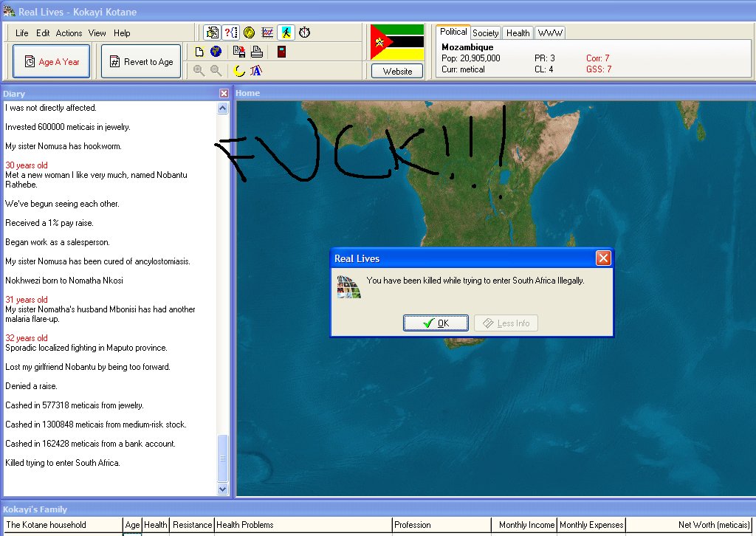Open the country Website button
The image size is (756, 536).
[x=397, y=72]
